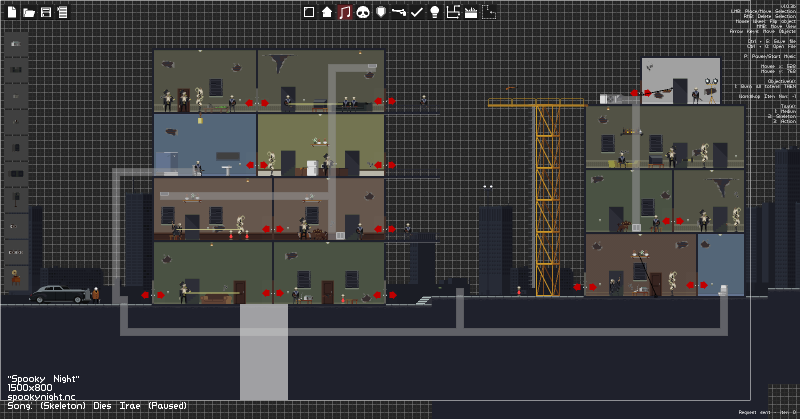Select the dashed level bounds tool
Screen dimensions: 800x419
click(489, 12)
